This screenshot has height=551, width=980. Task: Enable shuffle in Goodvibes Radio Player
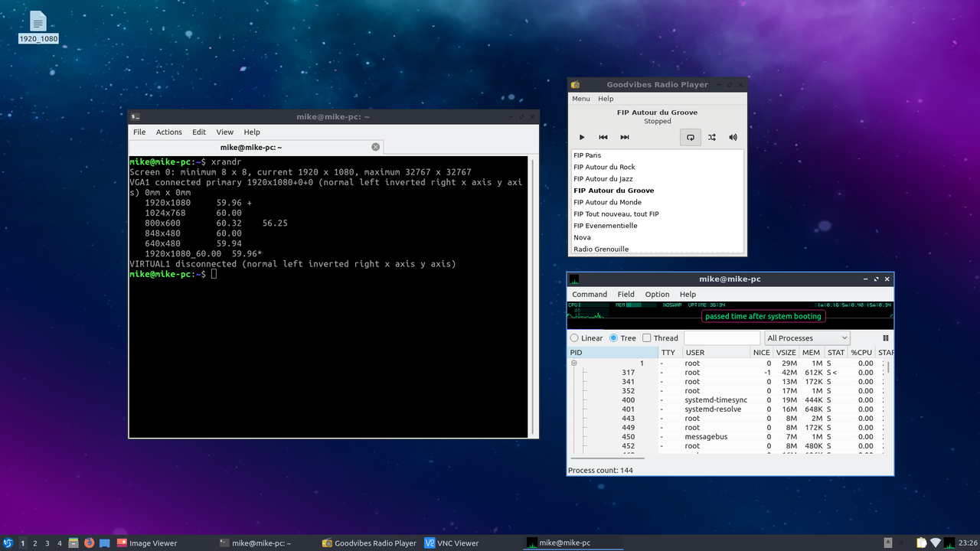712,137
